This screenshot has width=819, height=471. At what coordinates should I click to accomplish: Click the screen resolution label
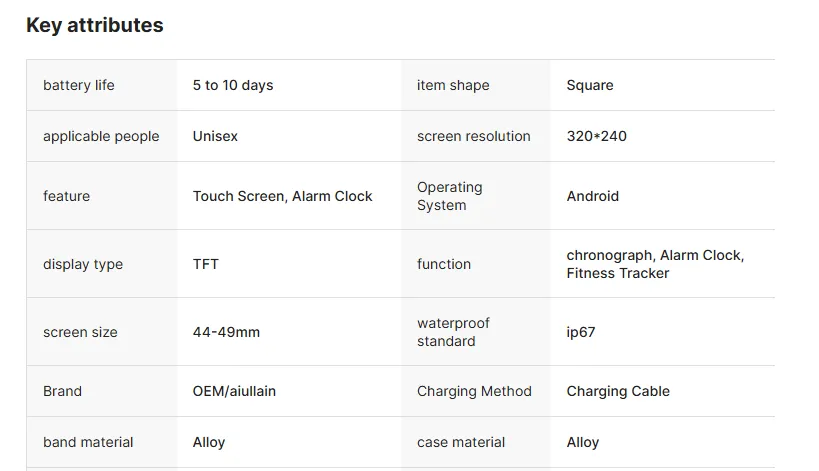(x=474, y=136)
